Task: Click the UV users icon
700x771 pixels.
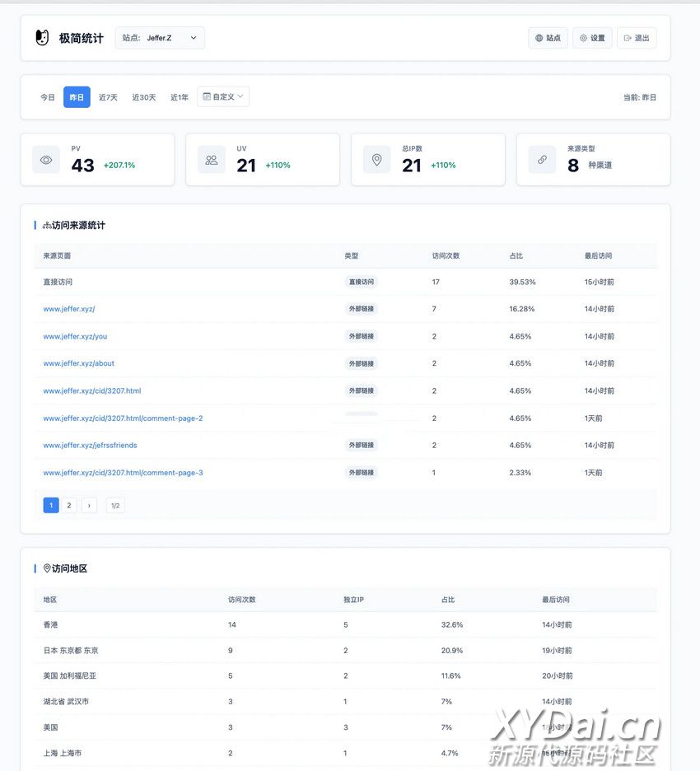Action: coord(212,160)
